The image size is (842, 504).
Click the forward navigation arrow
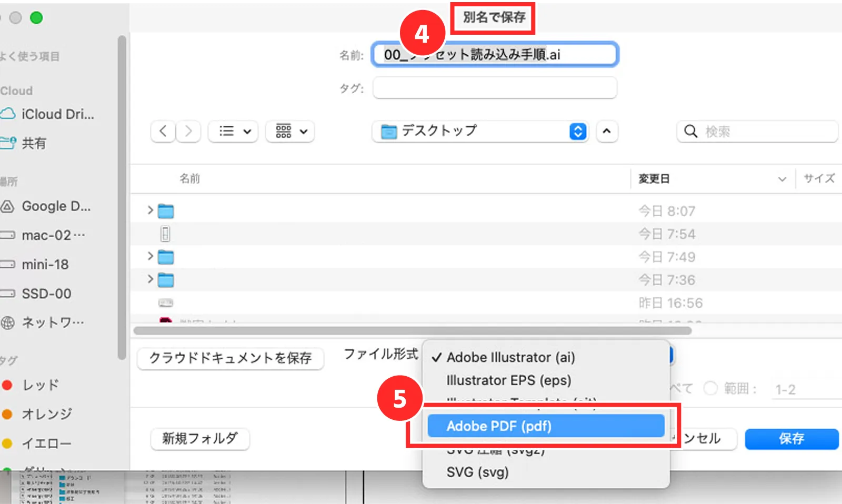click(x=188, y=131)
